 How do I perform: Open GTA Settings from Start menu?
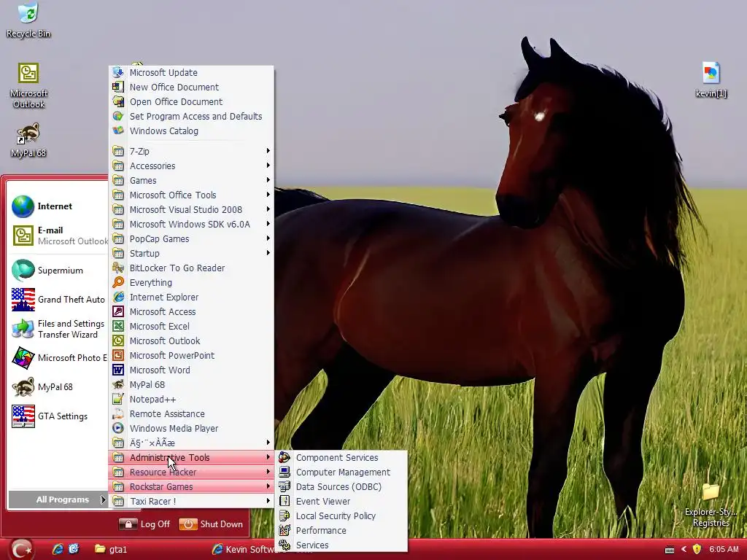[x=57, y=416]
